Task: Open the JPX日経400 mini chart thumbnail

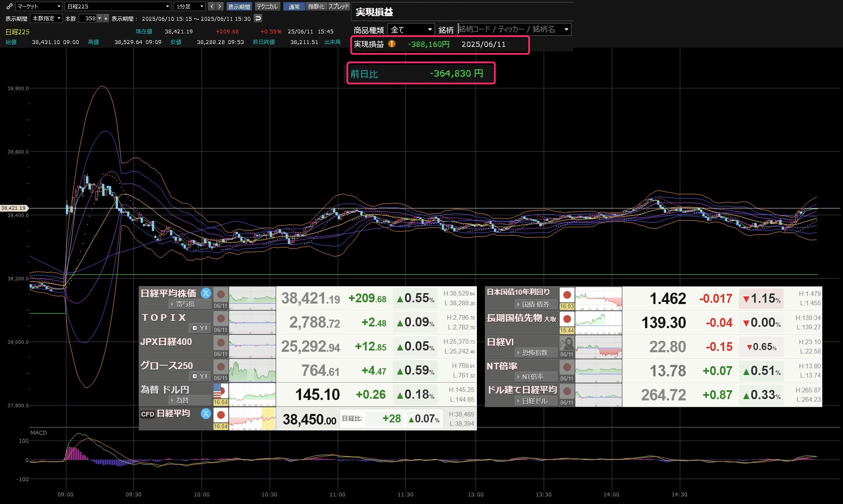Action: pos(252,346)
